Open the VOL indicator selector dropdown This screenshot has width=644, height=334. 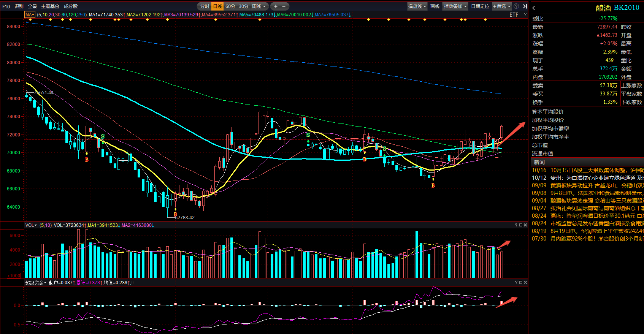pyautogui.click(x=31, y=225)
